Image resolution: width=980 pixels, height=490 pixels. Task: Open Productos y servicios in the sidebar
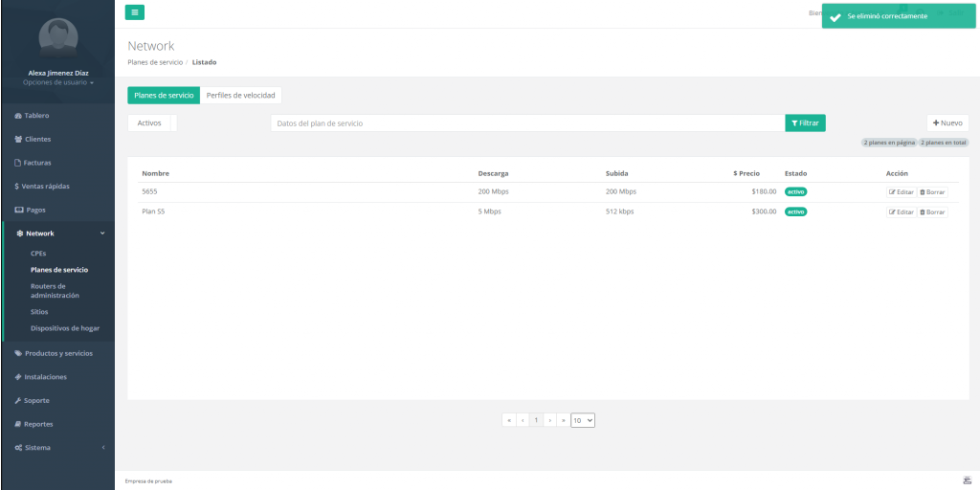[x=57, y=353]
